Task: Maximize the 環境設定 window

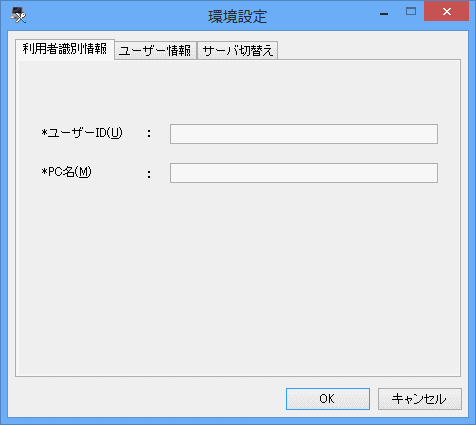Action: (411, 12)
